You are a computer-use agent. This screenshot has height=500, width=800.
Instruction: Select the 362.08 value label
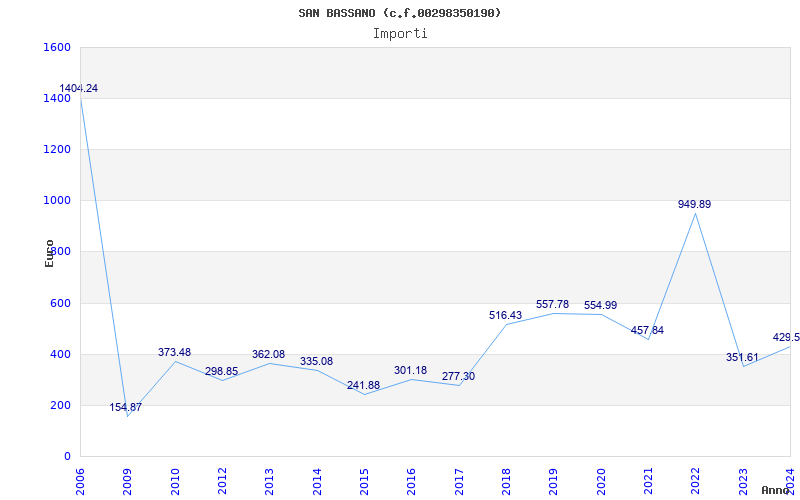[x=268, y=354]
